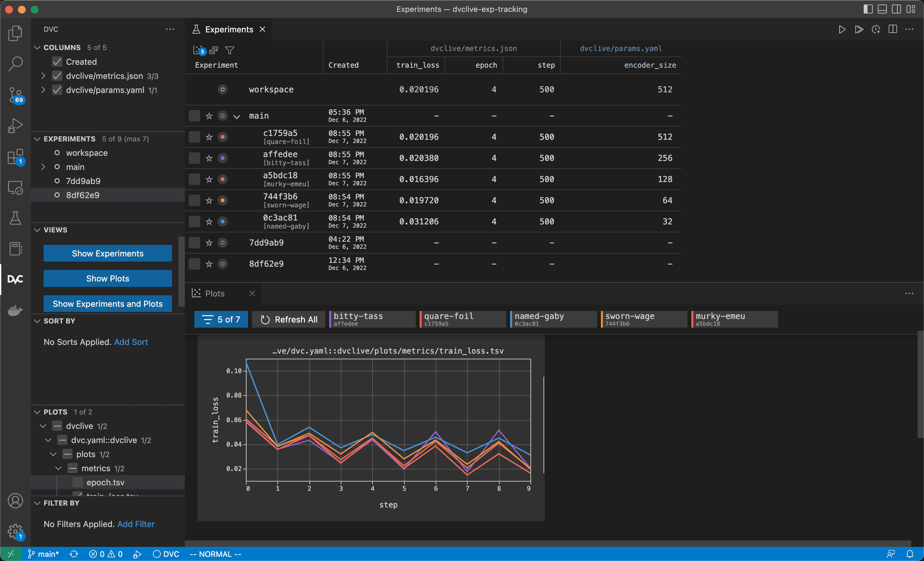This screenshot has width=924, height=561.
Task: Click the Run Experiment play icon
Action: point(842,29)
